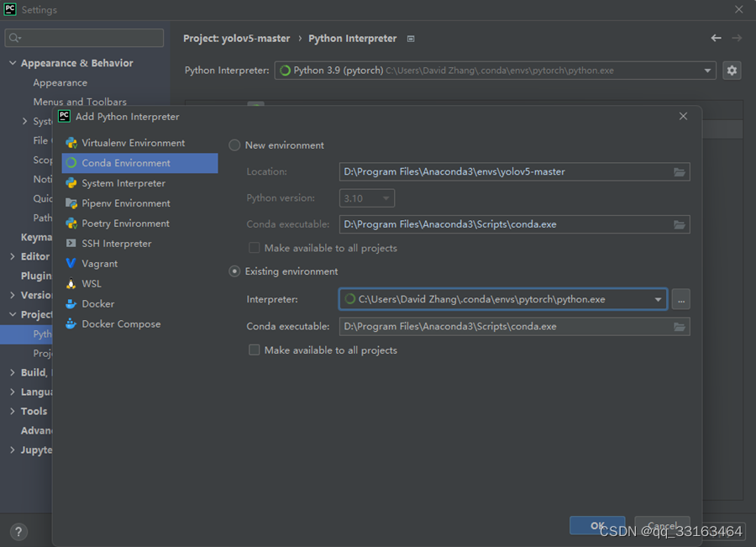Choose Poetry Environment option
The image size is (756, 547).
[139, 224]
